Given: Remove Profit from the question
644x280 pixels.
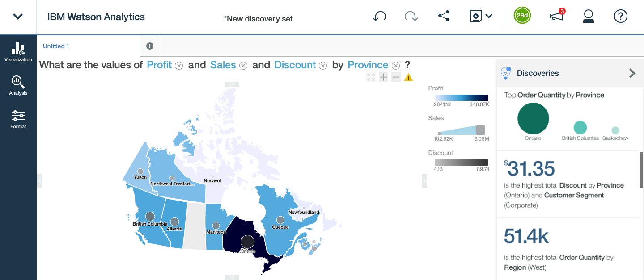Looking at the screenshot, I should coord(179,66).
